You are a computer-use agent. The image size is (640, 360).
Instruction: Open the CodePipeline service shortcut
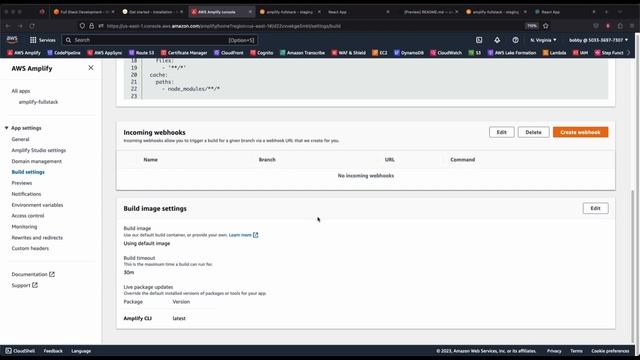(64, 53)
